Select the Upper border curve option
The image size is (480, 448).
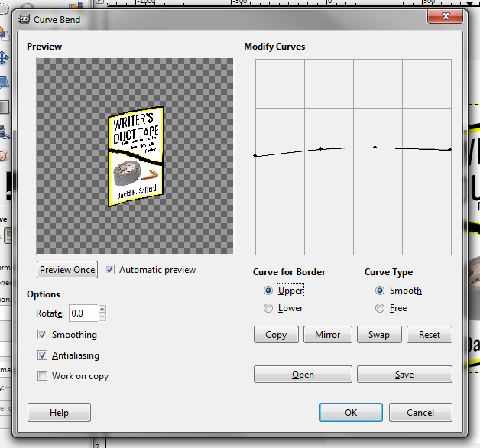click(x=268, y=291)
